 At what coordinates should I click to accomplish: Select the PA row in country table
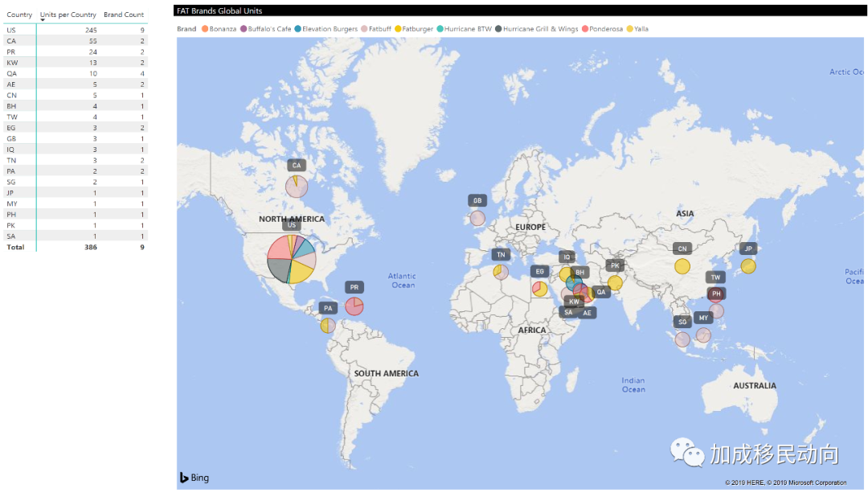click(x=76, y=171)
